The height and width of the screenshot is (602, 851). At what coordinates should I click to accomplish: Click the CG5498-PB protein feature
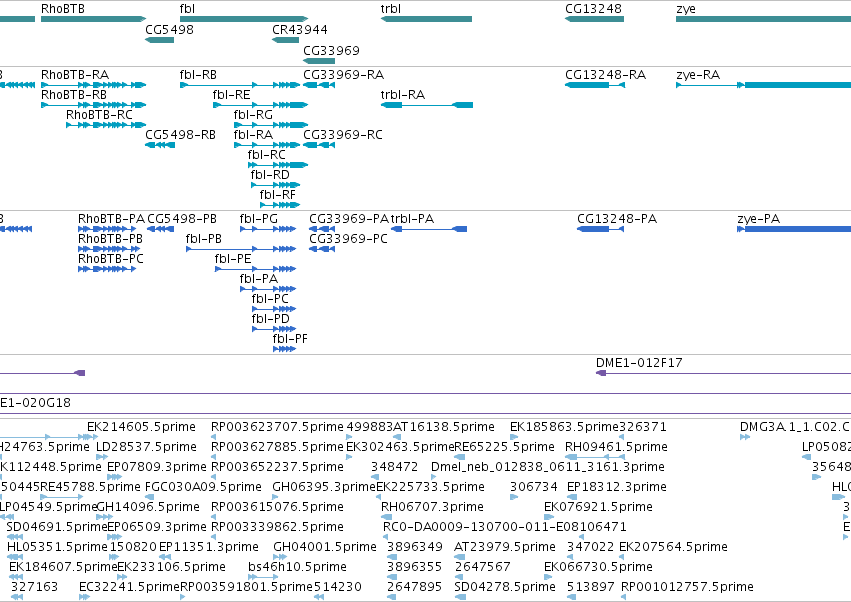[161, 229]
